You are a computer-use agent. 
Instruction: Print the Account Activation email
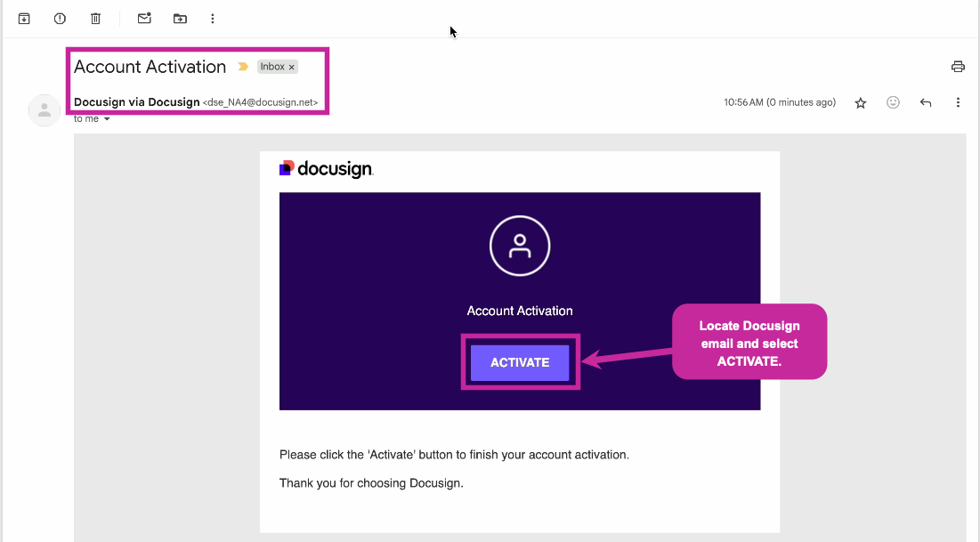tap(957, 66)
